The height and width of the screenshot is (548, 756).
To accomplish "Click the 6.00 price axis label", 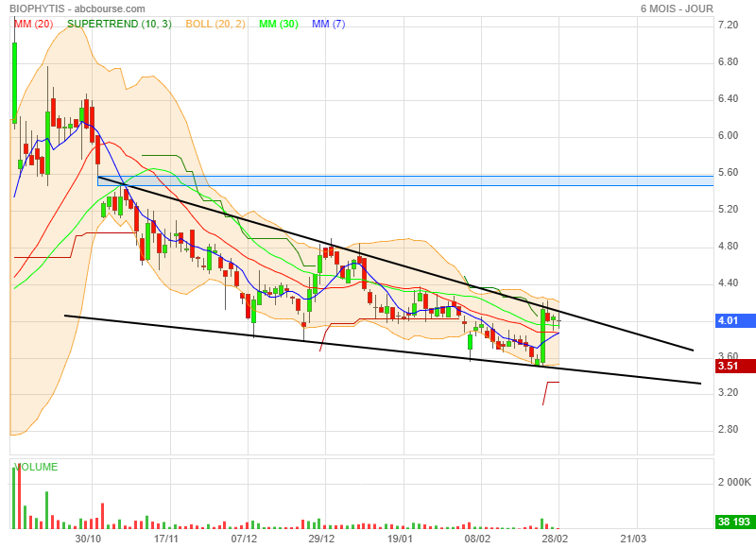I will [x=728, y=135].
